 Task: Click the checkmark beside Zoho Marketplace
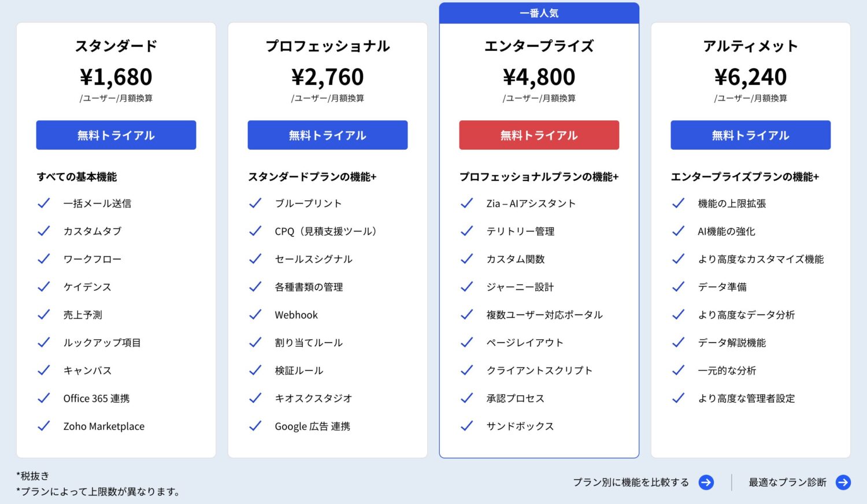(43, 426)
